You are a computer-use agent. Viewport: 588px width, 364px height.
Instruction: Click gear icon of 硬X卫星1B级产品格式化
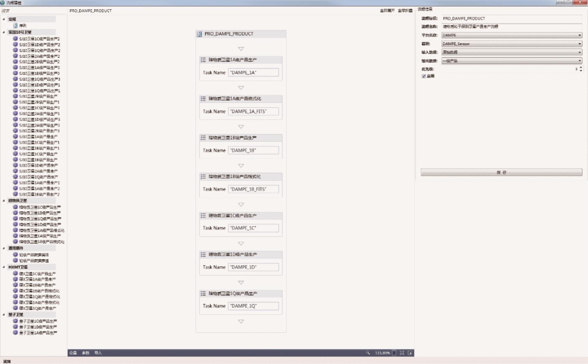15,291
